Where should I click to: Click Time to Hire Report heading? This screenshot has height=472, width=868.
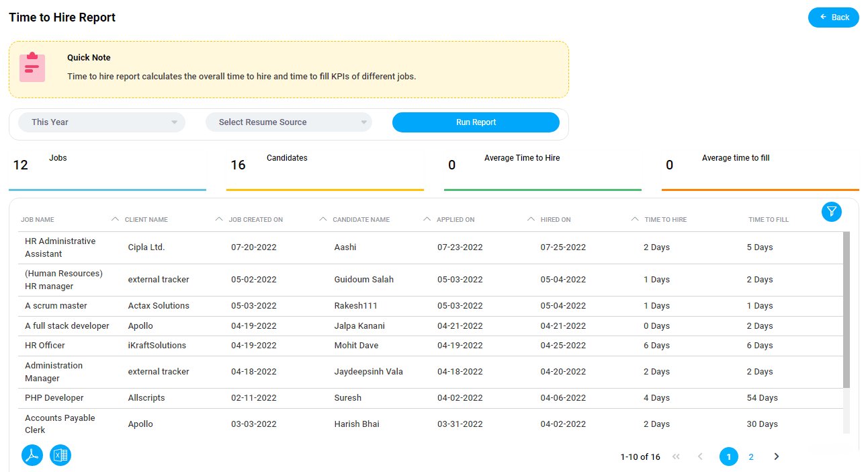point(62,17)
